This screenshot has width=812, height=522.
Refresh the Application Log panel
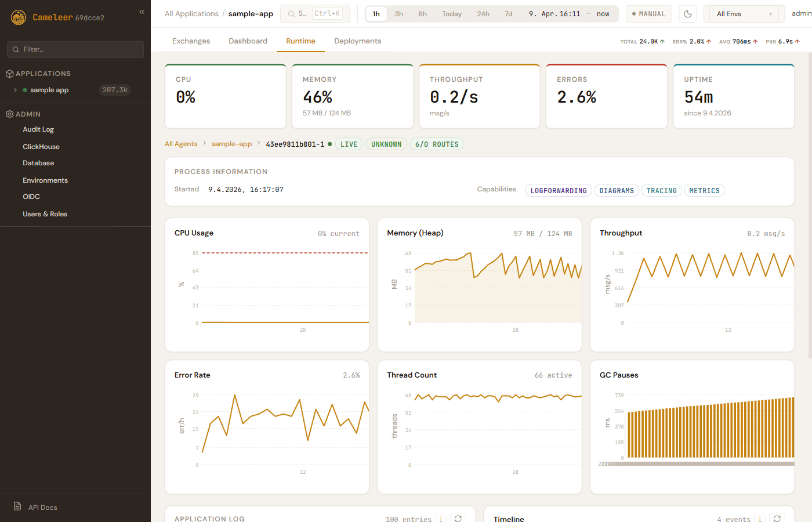pyautogui.click(x=458, y=519)
